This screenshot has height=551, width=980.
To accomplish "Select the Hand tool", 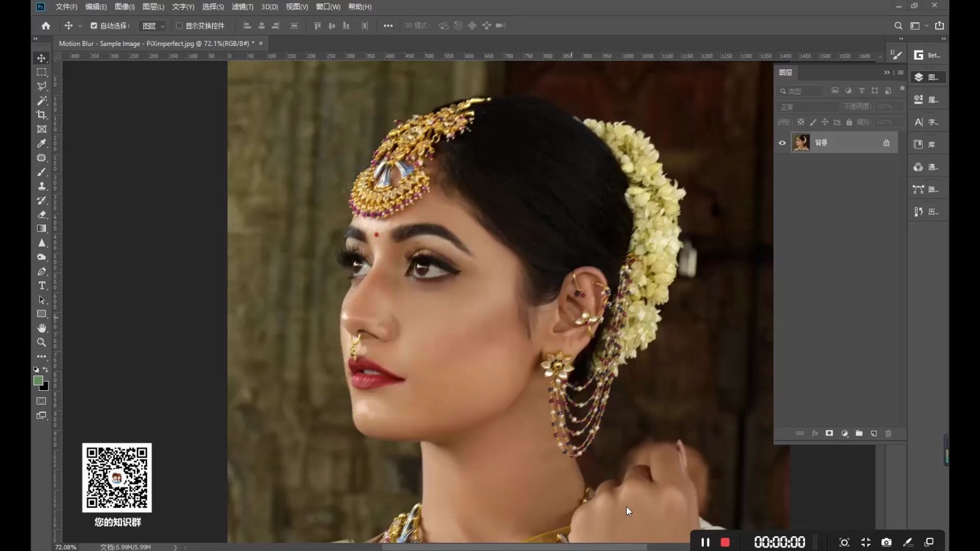I will tap(42, 328).
